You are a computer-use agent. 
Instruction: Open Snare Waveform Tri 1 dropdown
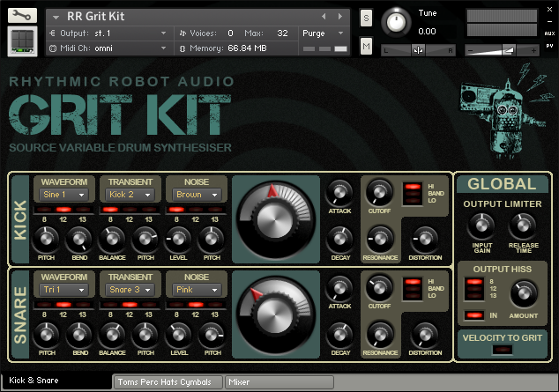pos(63,290)
